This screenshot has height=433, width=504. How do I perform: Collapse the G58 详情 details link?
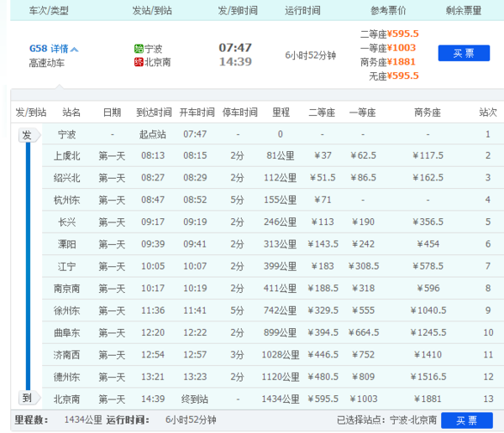click(x=54, y=49)
